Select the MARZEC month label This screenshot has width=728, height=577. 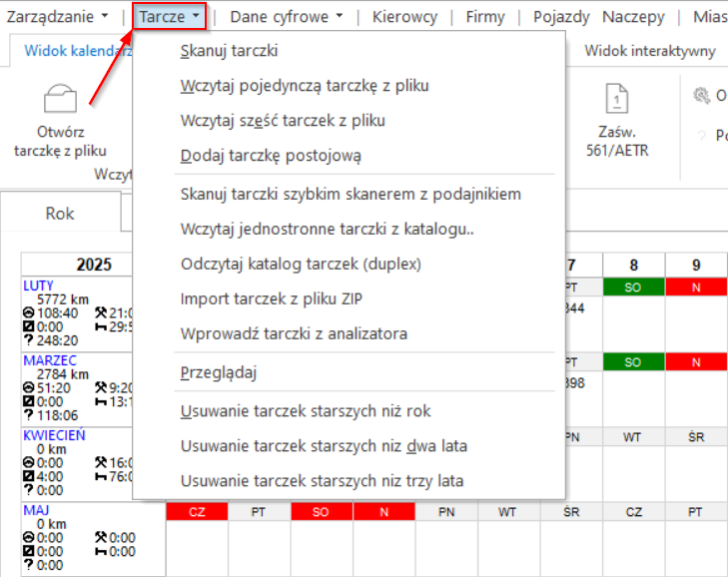point(50,360)
